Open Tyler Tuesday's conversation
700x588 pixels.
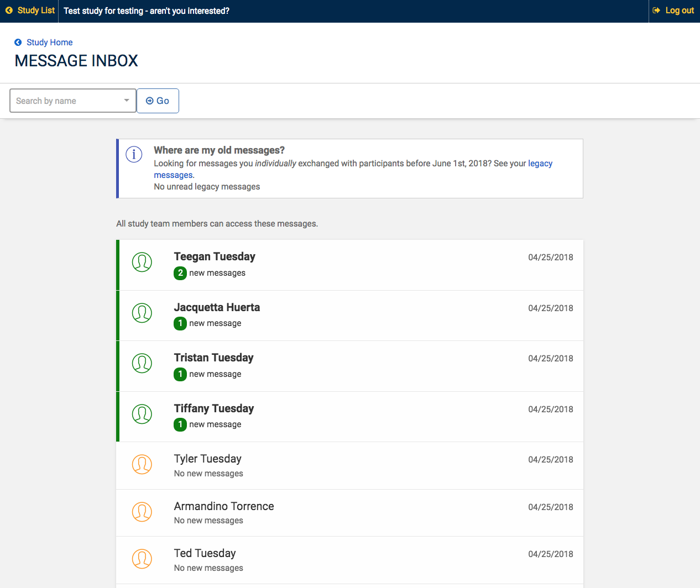pos(349,465)
